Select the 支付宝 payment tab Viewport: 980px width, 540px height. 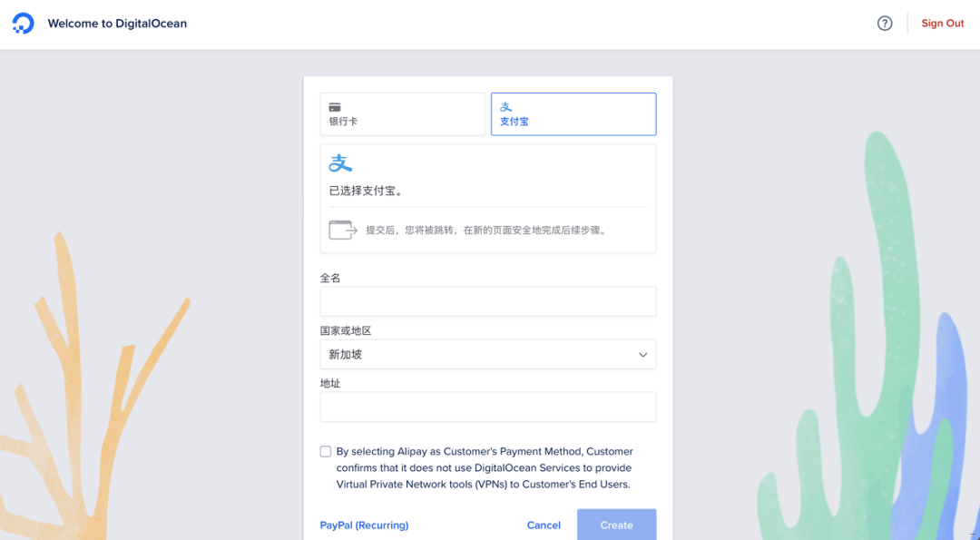[573, 114]
